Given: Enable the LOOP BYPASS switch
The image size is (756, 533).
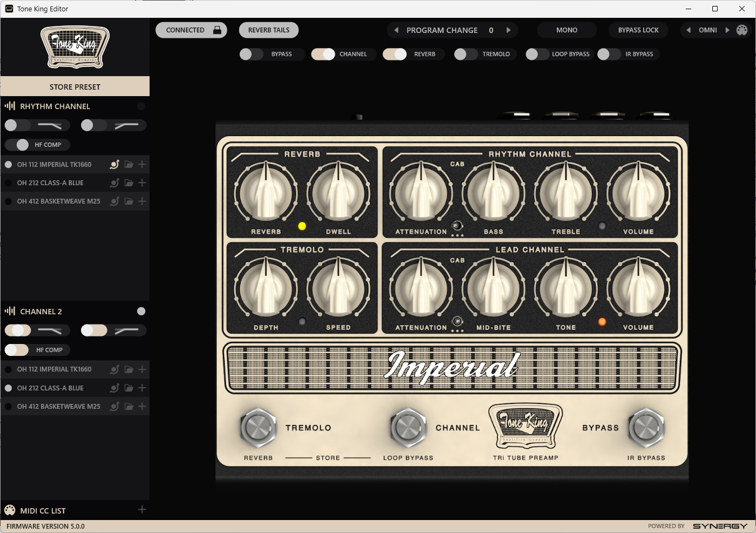Looking at the screenshot, I should (538, 54).
